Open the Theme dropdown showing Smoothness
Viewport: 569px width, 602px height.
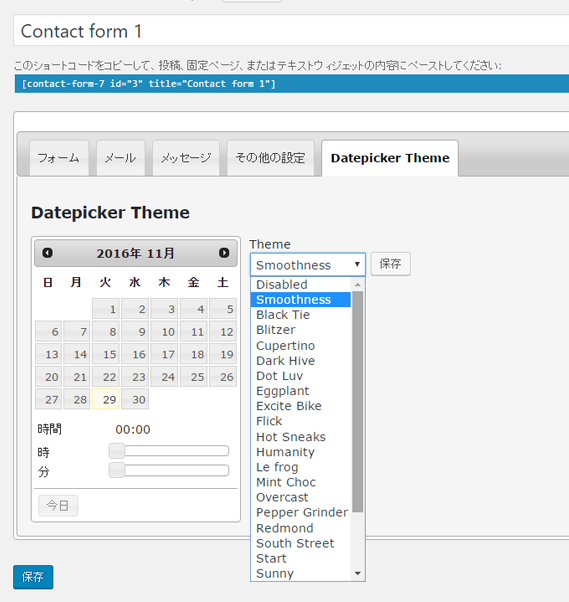[308, 265]
